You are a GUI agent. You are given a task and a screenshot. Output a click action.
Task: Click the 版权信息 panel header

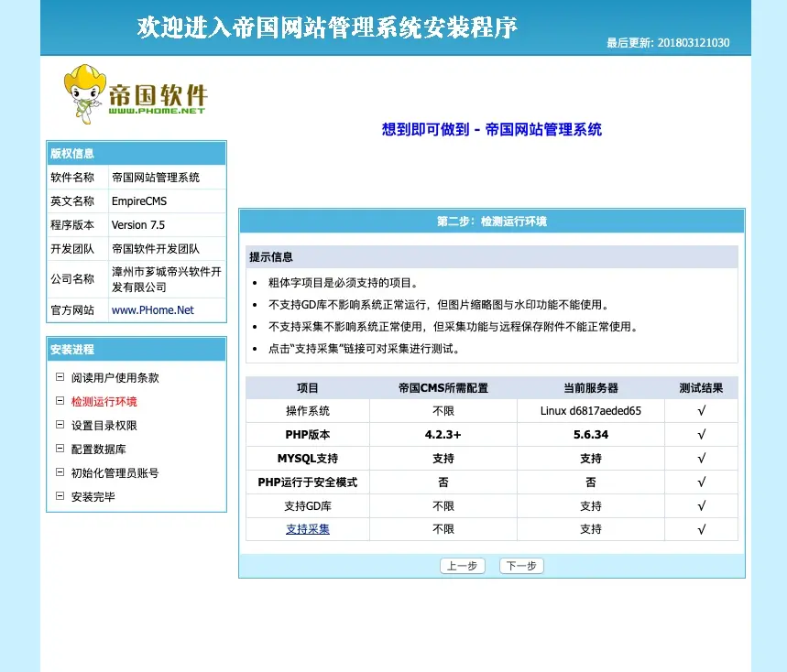137,154
